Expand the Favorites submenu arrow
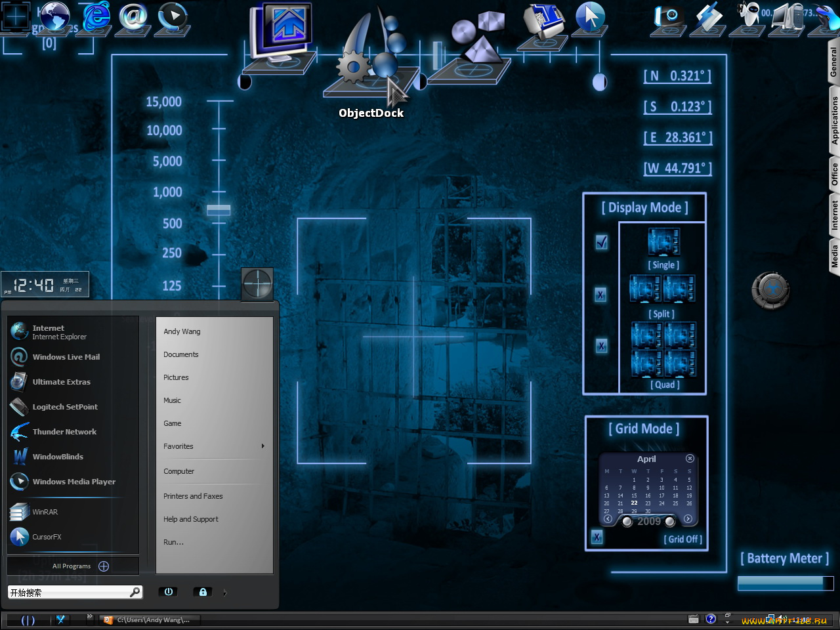Image resolution: width=840 pixels, height=630 pixels. pos(262,446)
